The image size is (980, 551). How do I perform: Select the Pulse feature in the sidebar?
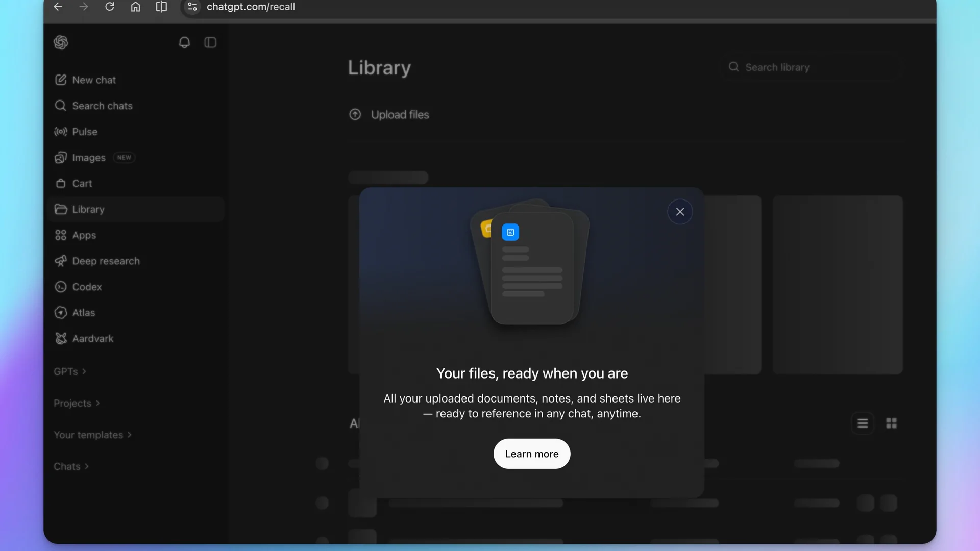(84, 131)
